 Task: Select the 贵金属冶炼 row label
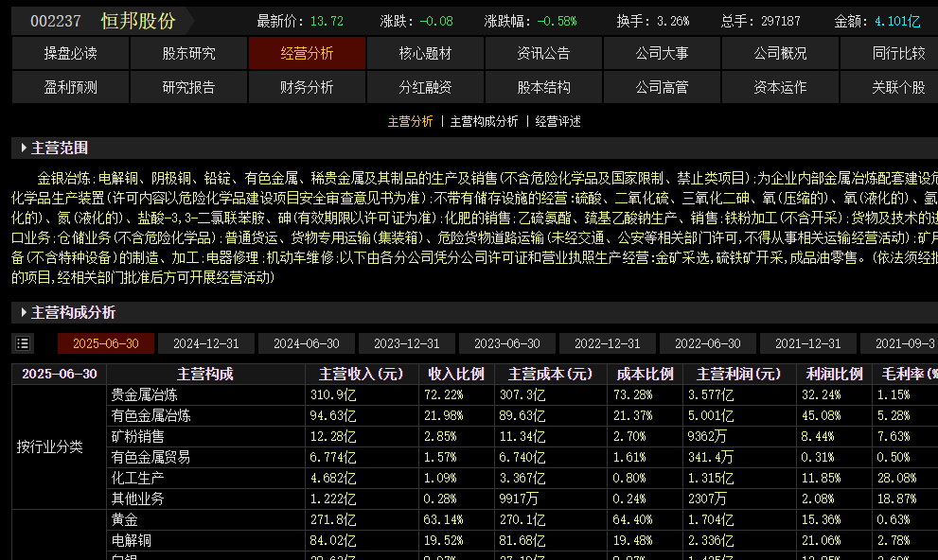(144, 395)
